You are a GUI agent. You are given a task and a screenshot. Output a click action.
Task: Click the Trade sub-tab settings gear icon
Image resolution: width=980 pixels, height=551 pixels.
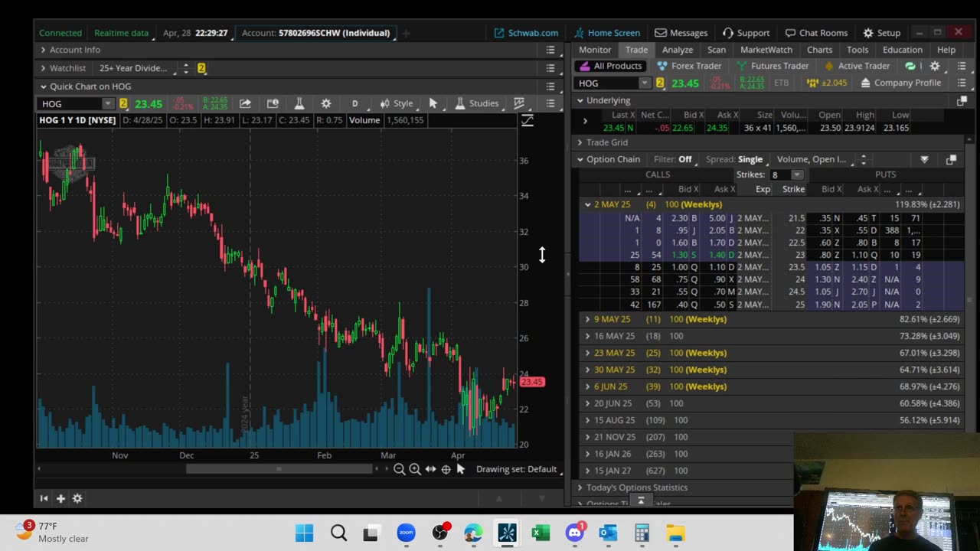click(x=934, y=66)
